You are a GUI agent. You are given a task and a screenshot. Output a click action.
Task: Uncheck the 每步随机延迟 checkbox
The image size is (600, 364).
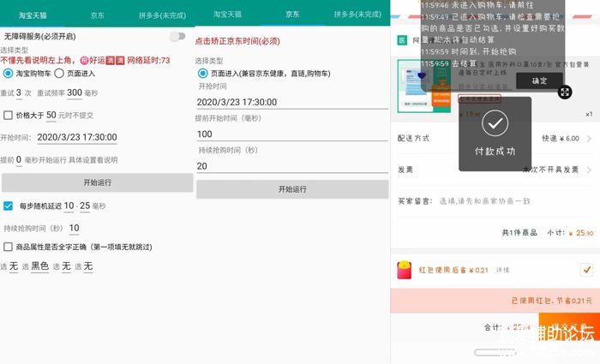coord(9,206)
